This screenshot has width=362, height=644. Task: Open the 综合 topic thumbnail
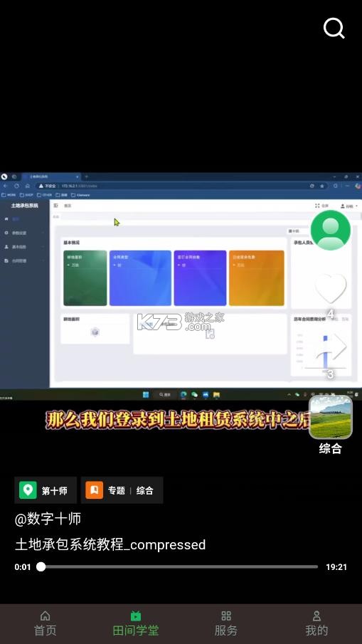[x=331, y=417]
